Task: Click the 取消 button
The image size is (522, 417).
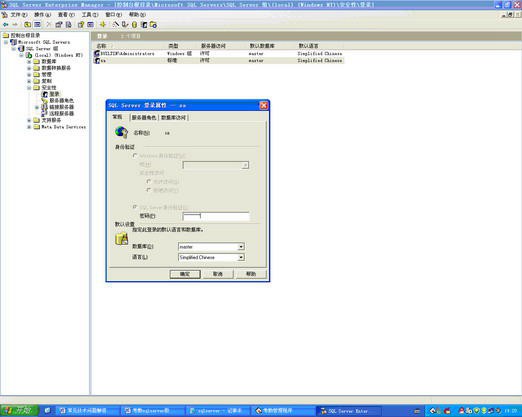Action: point(218,274)
